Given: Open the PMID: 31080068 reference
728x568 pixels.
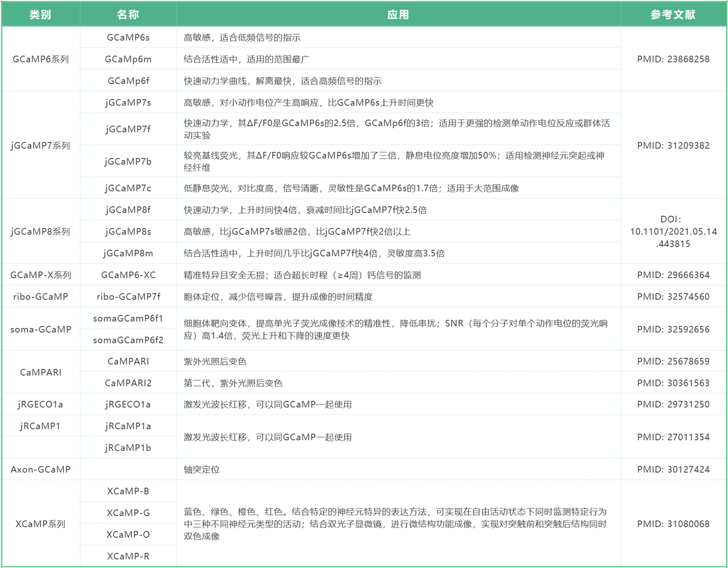Looking at the screenshot, I should coord(673,524).
